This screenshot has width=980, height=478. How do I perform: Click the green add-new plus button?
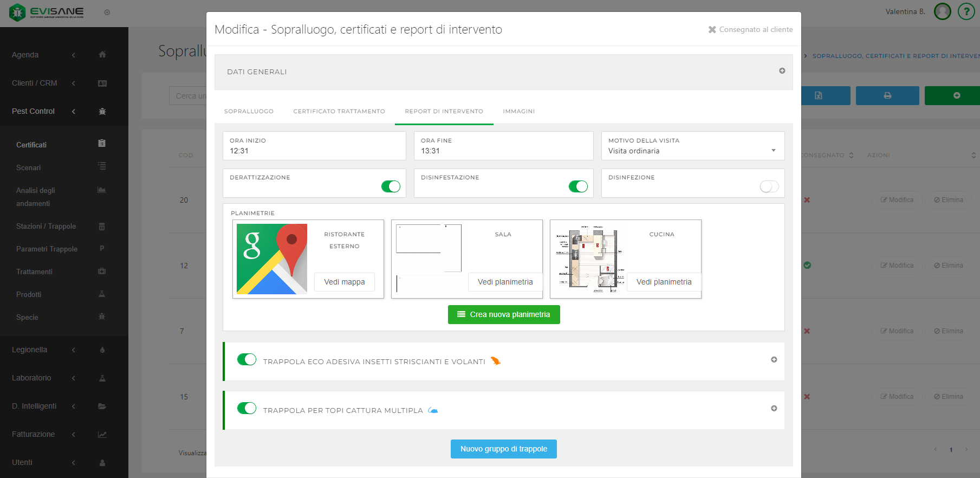coord(956,95)
